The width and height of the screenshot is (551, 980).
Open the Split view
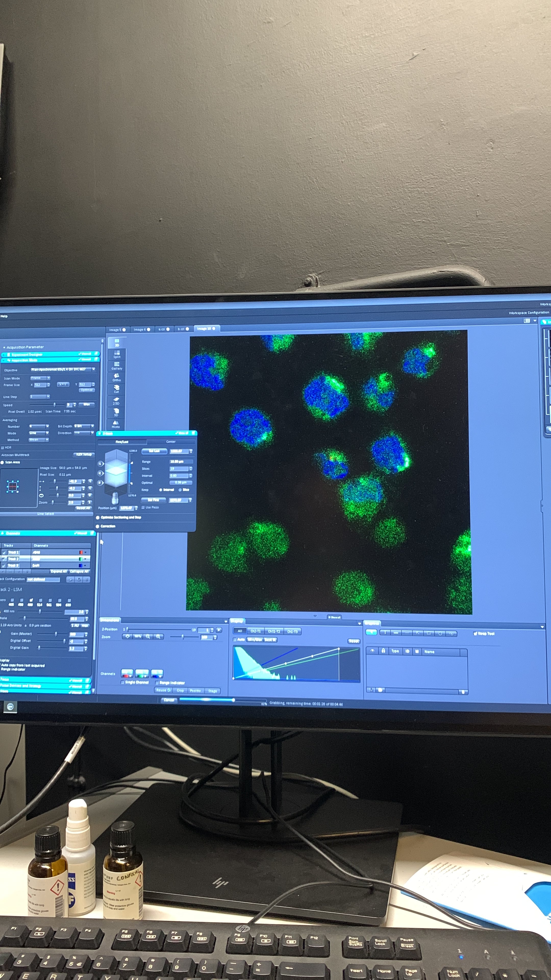[x=117, y=354]
